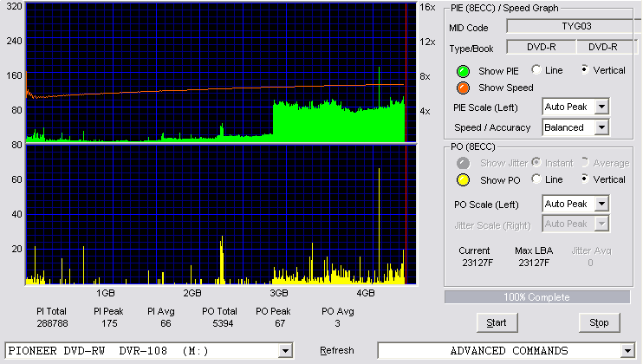Click the 1GB axis label
This screenshot has width=643, height=364.
[106, 293]
